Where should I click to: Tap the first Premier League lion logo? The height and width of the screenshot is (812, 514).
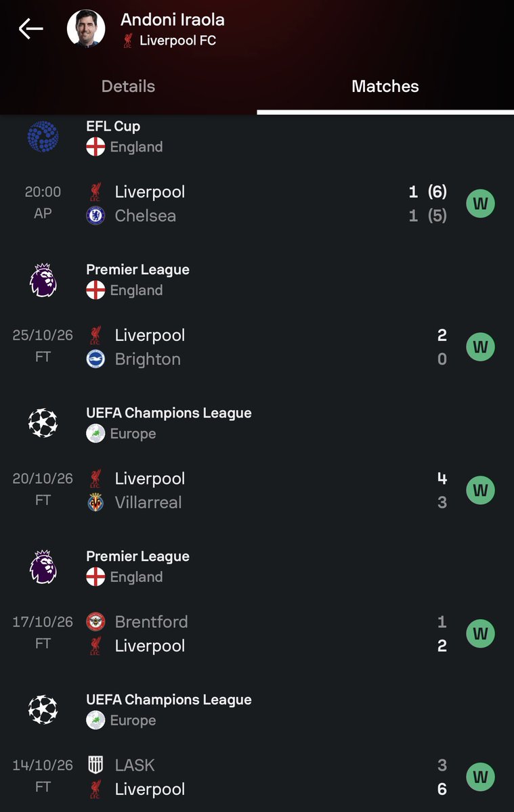43,279
